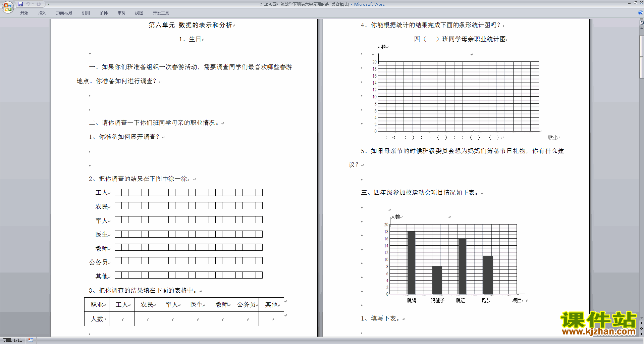Open the Select Browse Object round button
644x344 pixels.
(642, 328)
